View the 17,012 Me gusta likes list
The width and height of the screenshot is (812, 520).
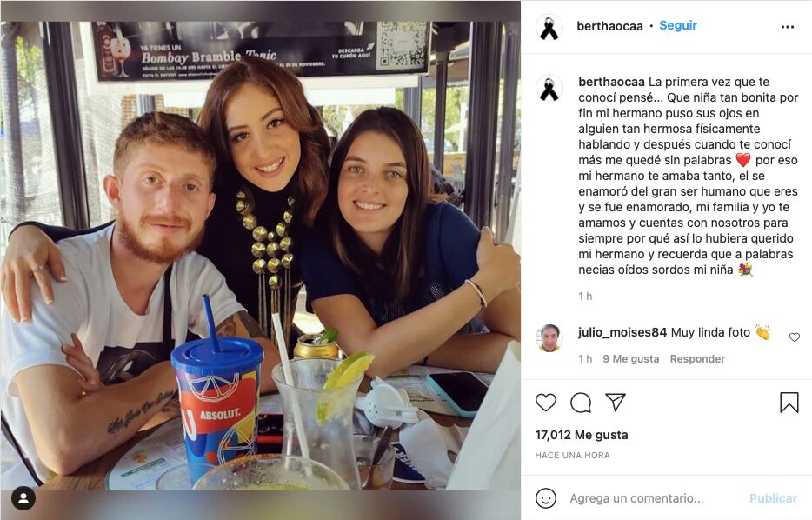coord(582,435)
